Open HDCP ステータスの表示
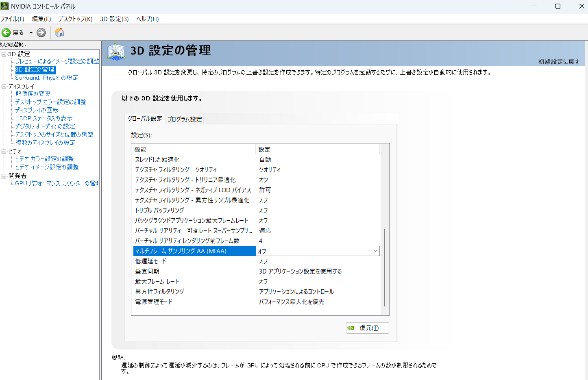588x380 pixels. 44,118
